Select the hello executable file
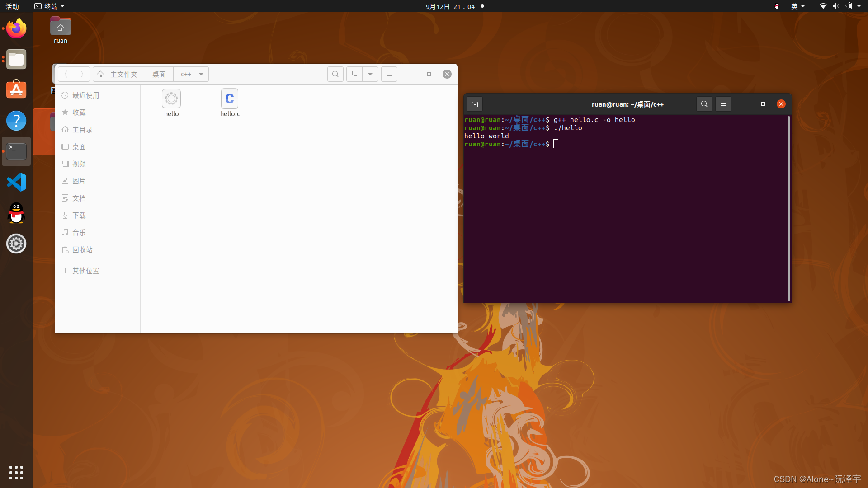This screenshot has height=488, width=868. [171, 99]
